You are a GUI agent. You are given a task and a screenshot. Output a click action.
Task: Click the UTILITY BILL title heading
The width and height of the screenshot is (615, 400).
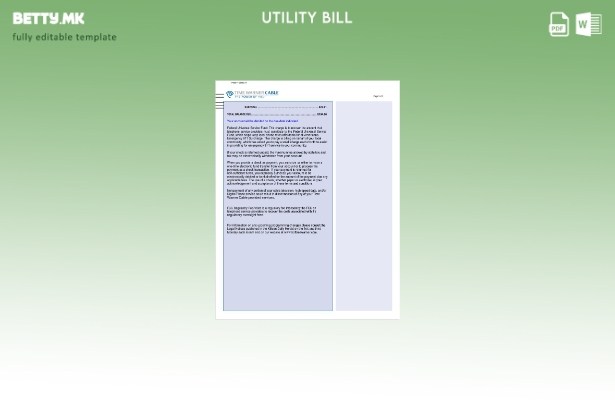307,17
